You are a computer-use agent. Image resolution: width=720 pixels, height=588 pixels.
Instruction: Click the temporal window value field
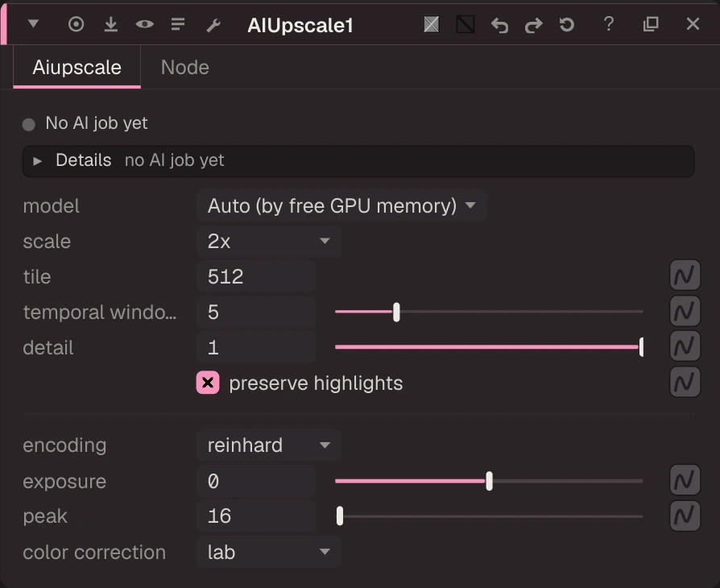click(x=256, y=312)
